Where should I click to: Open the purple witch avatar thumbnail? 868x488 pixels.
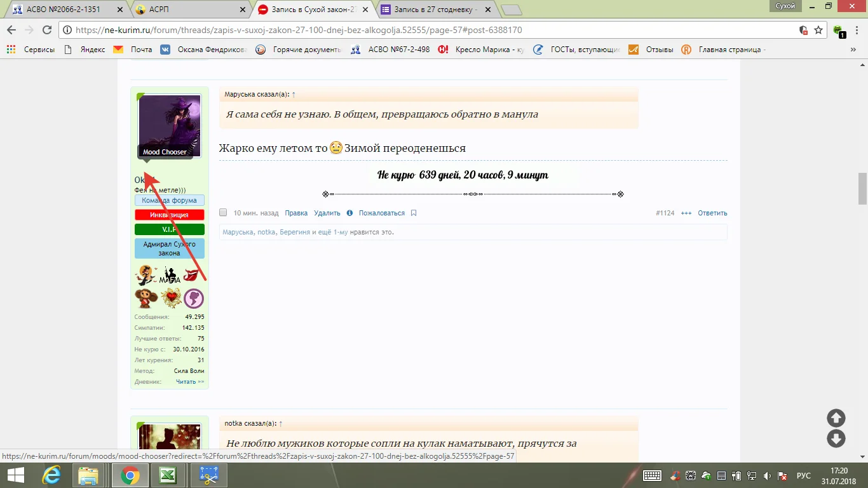point(170,126)
